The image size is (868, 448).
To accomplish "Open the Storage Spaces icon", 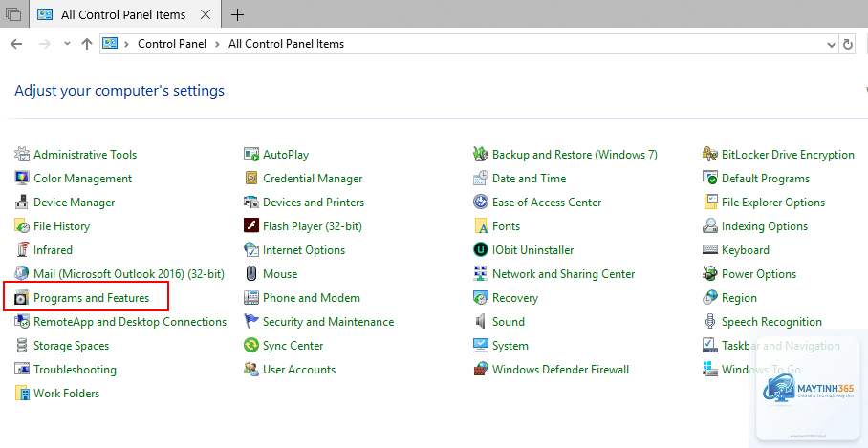I will (22, 345).
